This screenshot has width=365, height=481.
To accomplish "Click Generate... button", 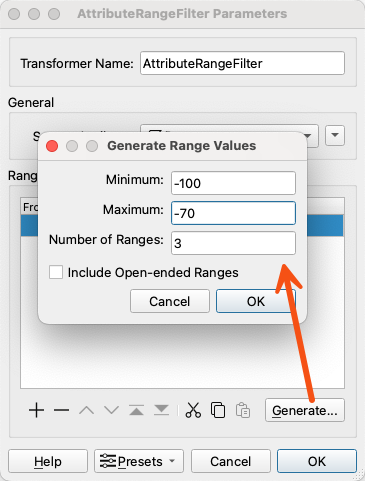I will click(305, 410).
